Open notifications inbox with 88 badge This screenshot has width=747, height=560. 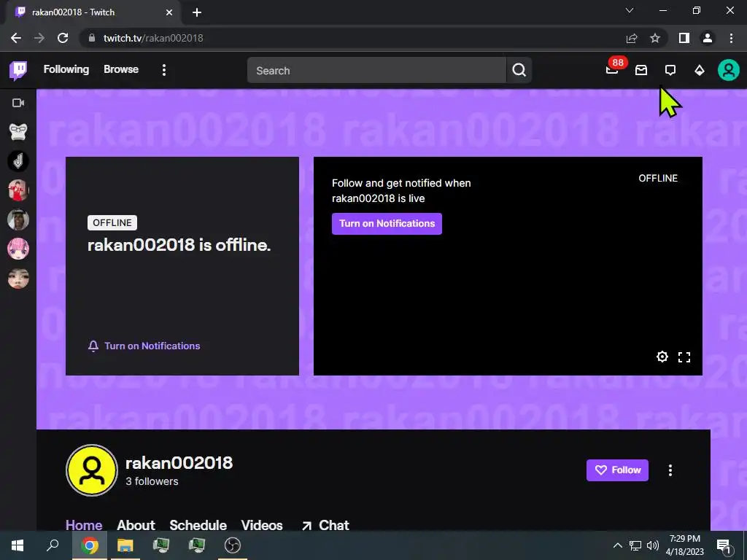point(613,70)
